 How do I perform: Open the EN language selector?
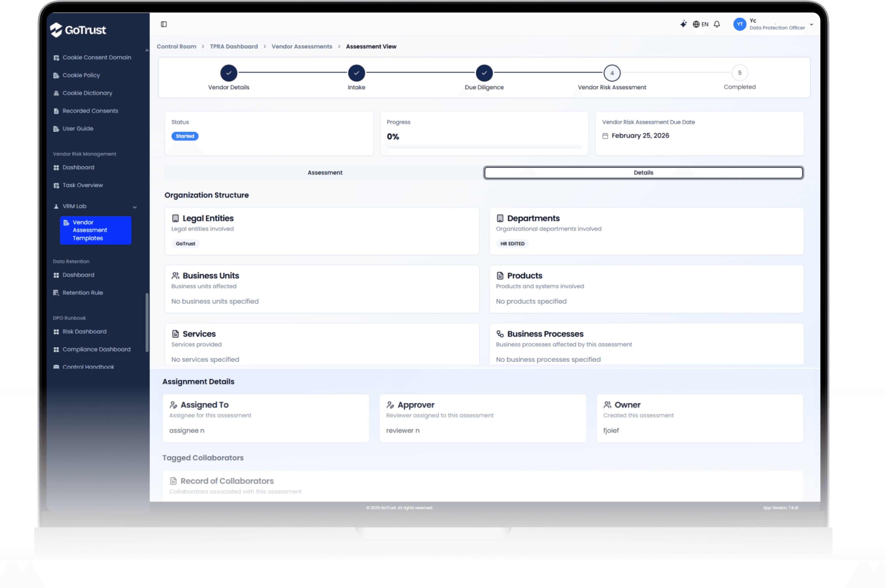705,24
